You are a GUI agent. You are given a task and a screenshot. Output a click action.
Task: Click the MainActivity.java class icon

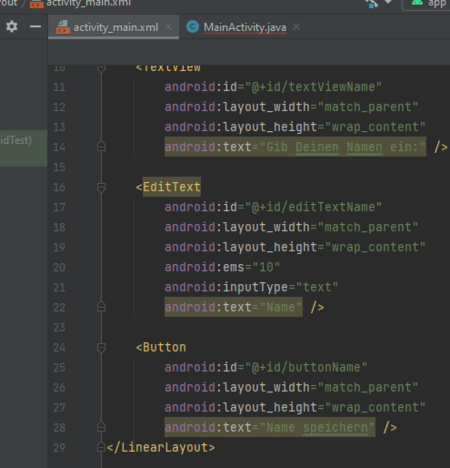192,27
